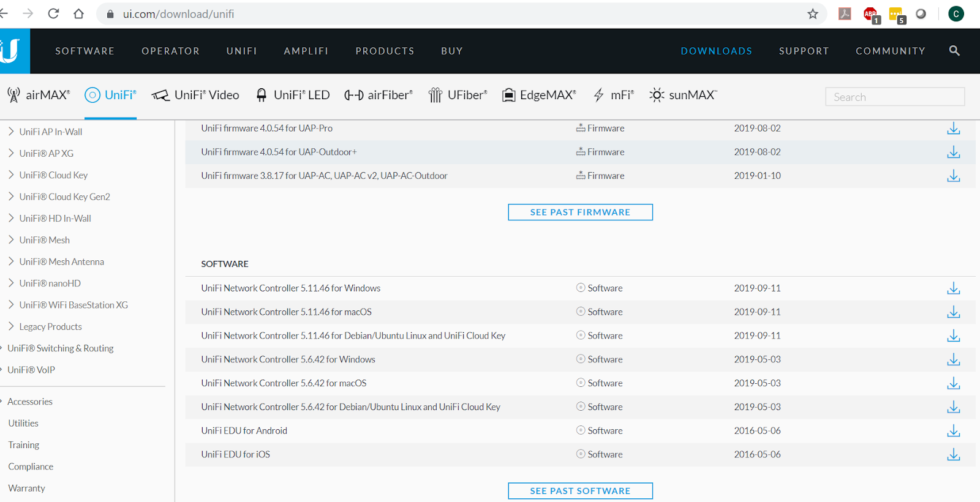980x502 pixels.
Task: Open the BUY menu
Action: pos(451,51)
